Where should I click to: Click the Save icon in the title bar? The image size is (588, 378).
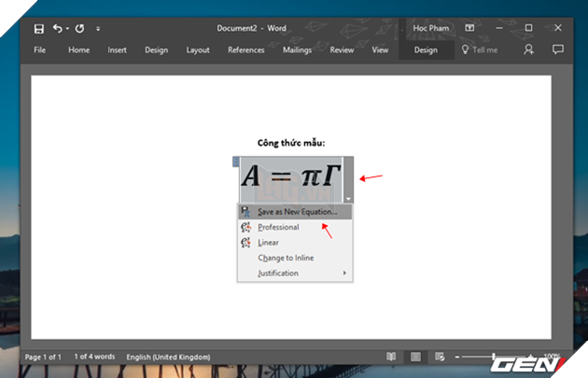coord(39,29)
